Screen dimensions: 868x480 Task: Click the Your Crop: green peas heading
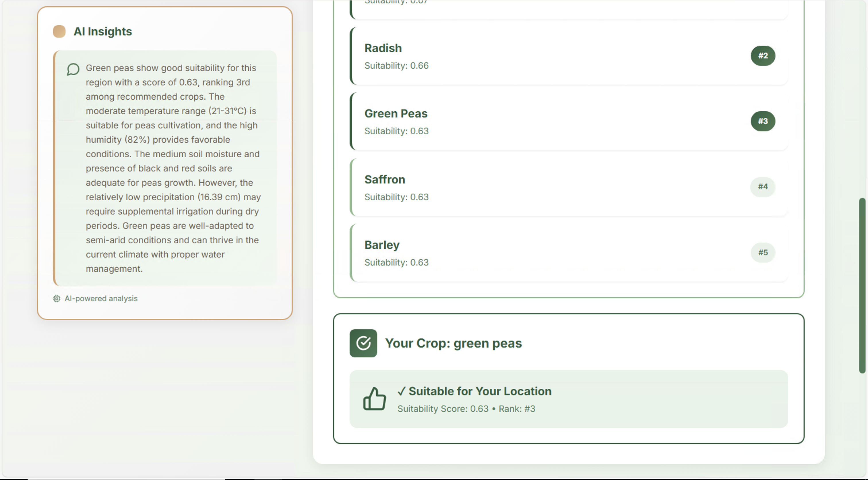pyautogui.click(x=453, y=343)
